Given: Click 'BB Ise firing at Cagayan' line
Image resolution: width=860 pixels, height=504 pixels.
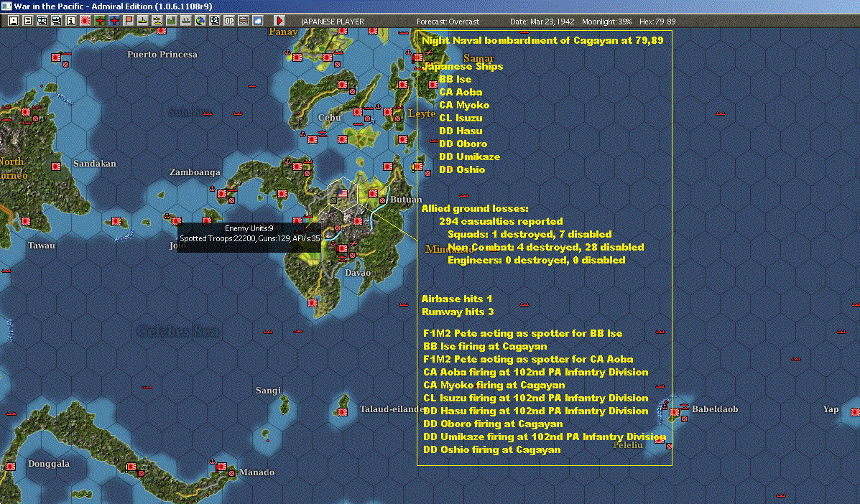Looking at the screenshot, I should (485, 346).
